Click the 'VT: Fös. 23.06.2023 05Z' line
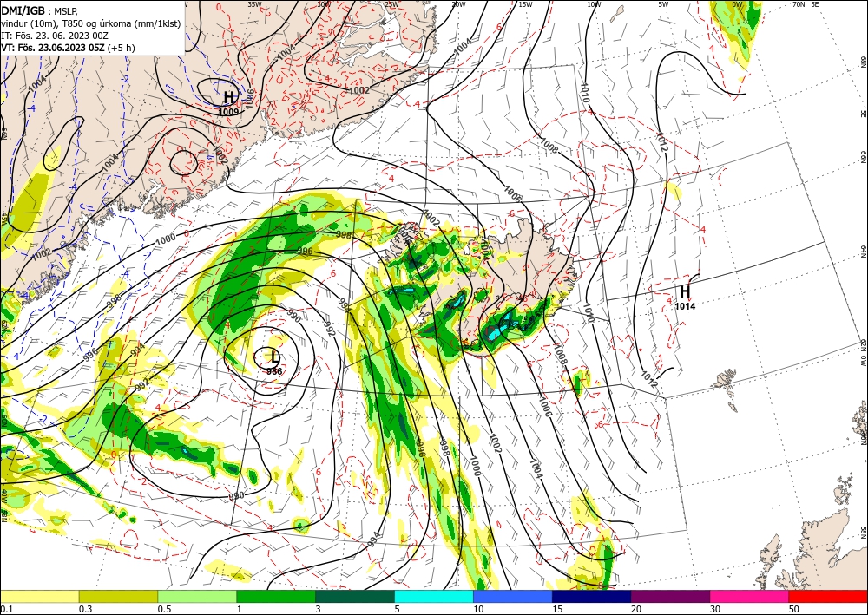Image resolution: width=868 pixels, height=615 pixels. point(53,48)
